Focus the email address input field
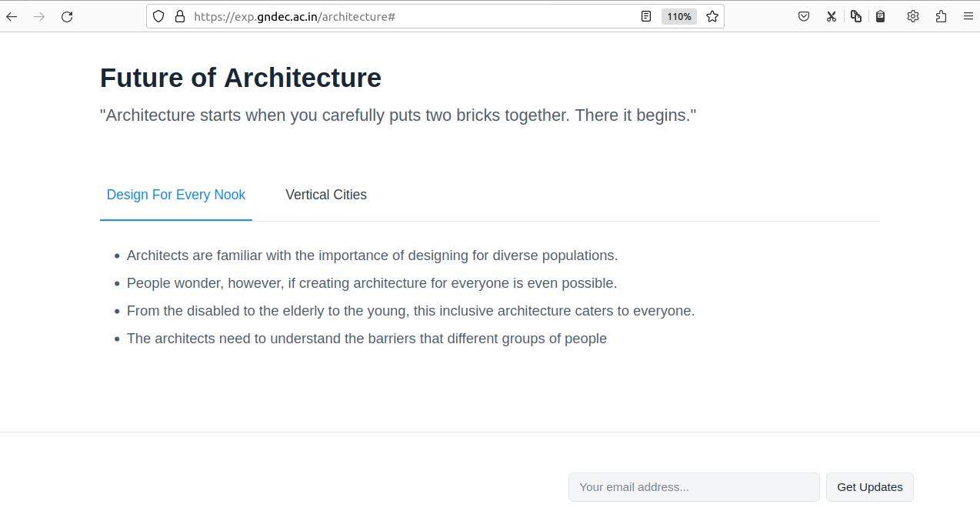This screenshot has height=511, width=980. click(694, 487)
